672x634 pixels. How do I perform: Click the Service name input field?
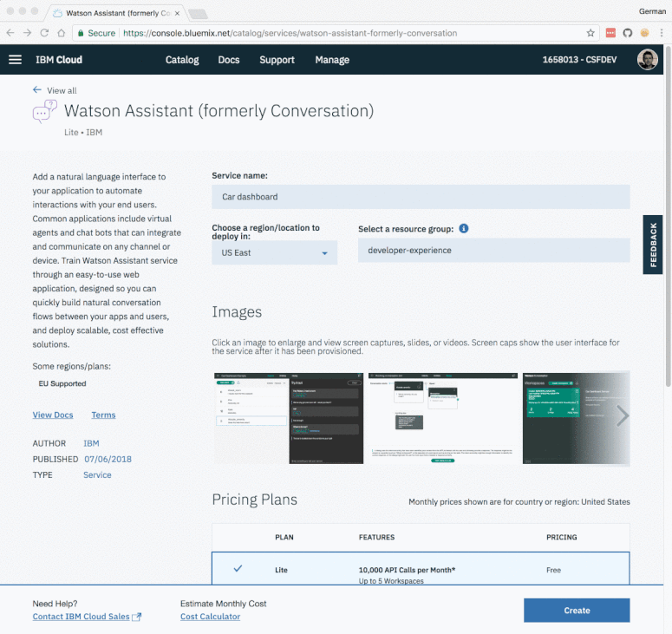tap(421, 197)
